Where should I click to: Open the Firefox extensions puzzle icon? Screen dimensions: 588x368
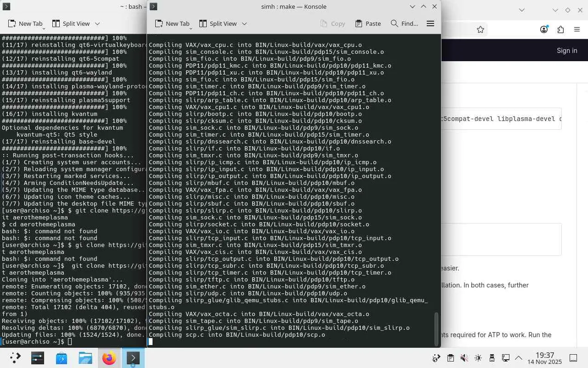560,29
